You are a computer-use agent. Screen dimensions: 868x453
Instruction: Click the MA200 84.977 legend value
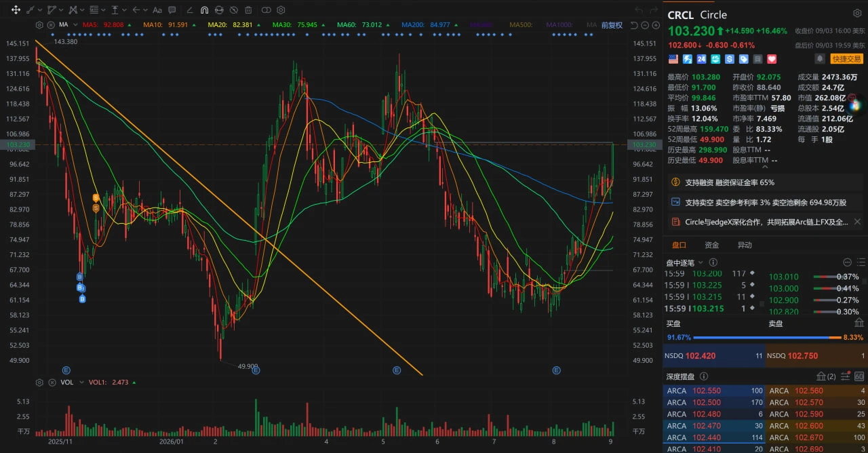pyautogui.click(x=426, y=24)
